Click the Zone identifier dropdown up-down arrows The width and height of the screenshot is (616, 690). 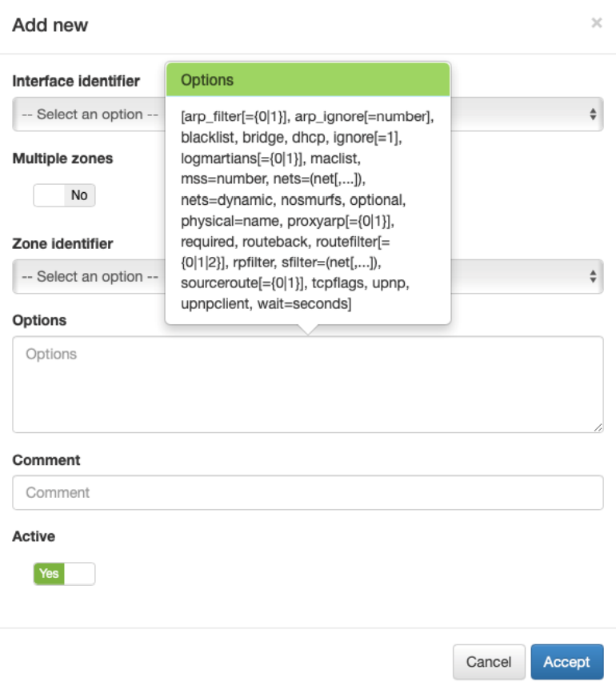pyautogui.click(x=593, y=276)
